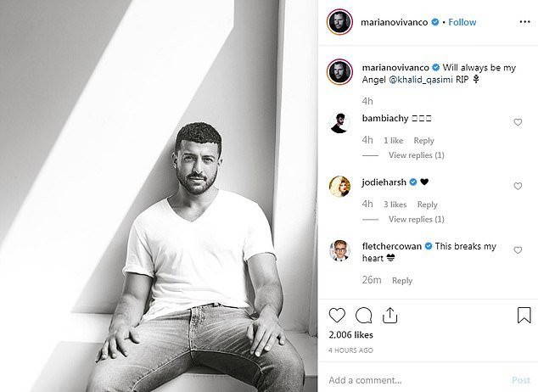Like the post with the heart icon
The width and height of the screenshot is (538, 392).
(337, 315)
